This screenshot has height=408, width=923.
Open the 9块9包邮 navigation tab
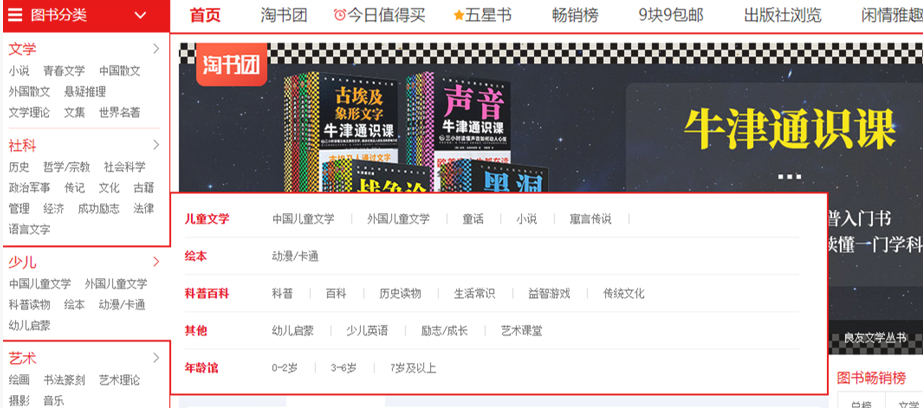coord(670,16)
